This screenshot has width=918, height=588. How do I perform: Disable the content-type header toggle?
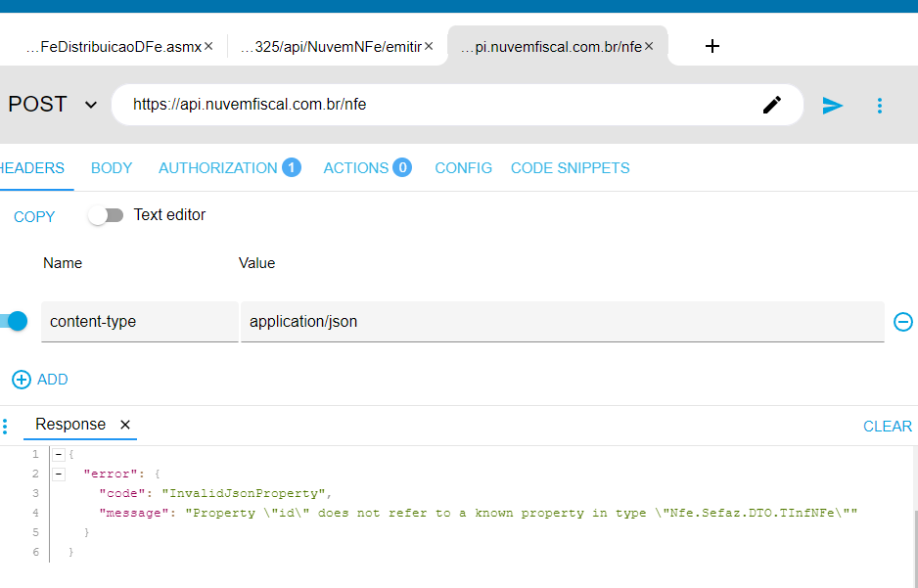[x=13, y=321]
